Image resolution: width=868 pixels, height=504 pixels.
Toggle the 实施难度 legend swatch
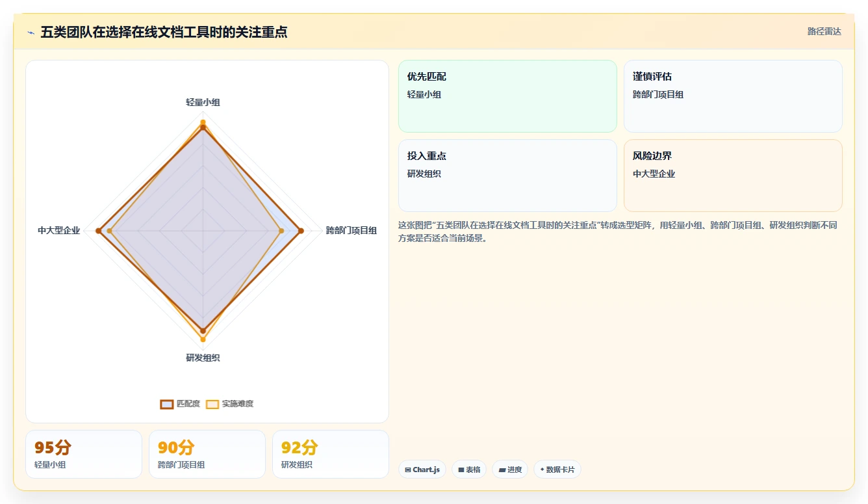pyautogui.click(x=212, y=404)
